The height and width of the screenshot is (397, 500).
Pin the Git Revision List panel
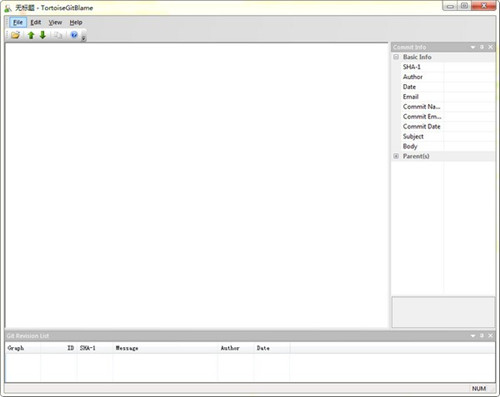tap(482, 335)
